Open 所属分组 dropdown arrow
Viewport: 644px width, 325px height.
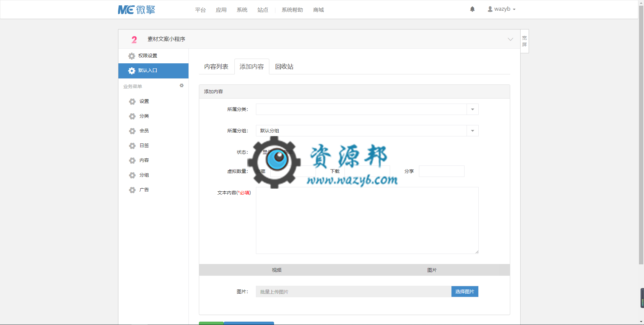[472, 131]
